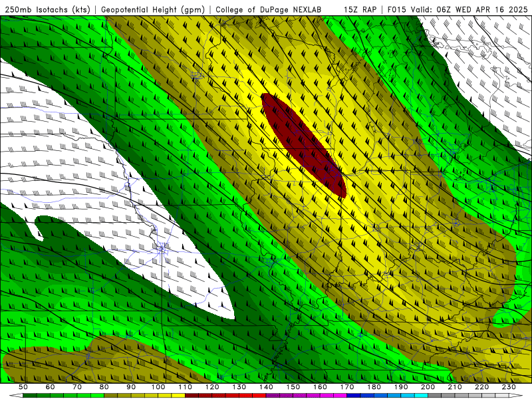Image resolution: width=532 pixels, height=399 pixels.
Task: Click the right arrow end of the color bar
Action: (x=516, y=395)
